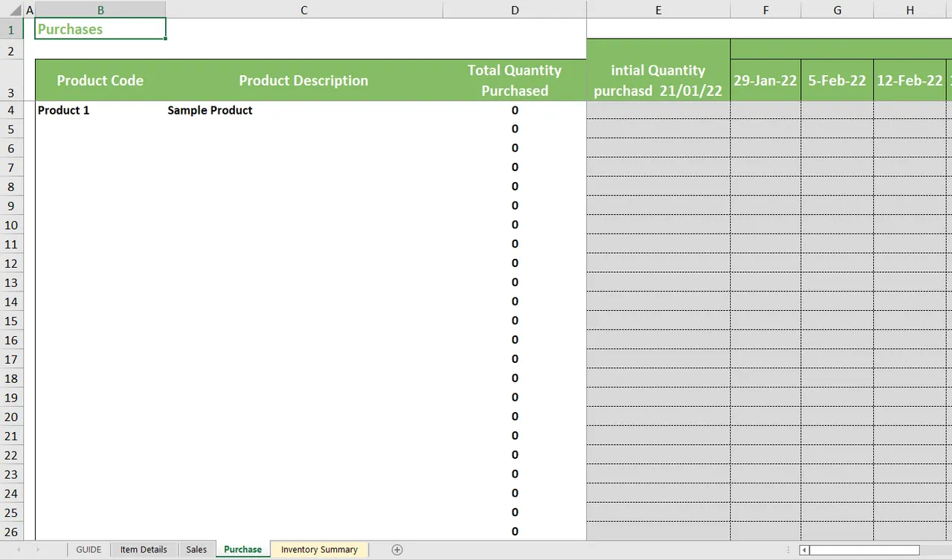Click grey cell F4 under 29-Jan-22
The height and width of the screenshot is (560, 952).
(765, 110)
